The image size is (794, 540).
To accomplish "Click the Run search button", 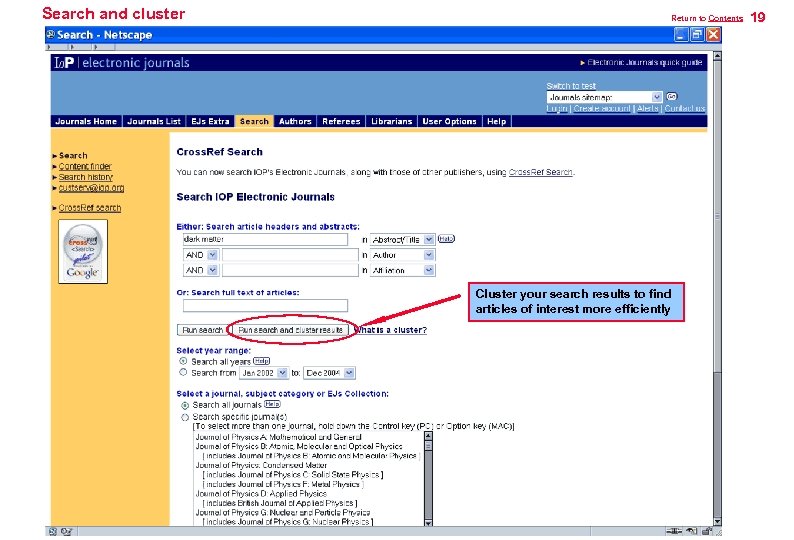I will pyautogui.click(x=202, y=330).
